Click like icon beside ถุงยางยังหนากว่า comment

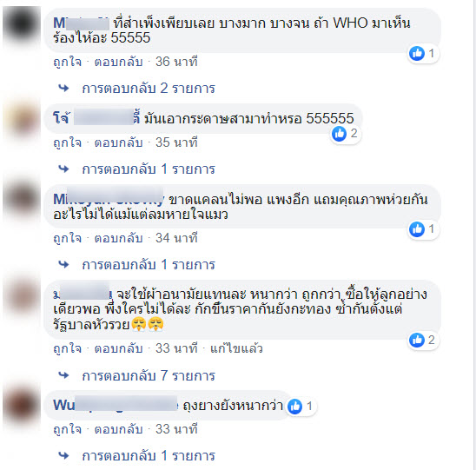point(294,407)
